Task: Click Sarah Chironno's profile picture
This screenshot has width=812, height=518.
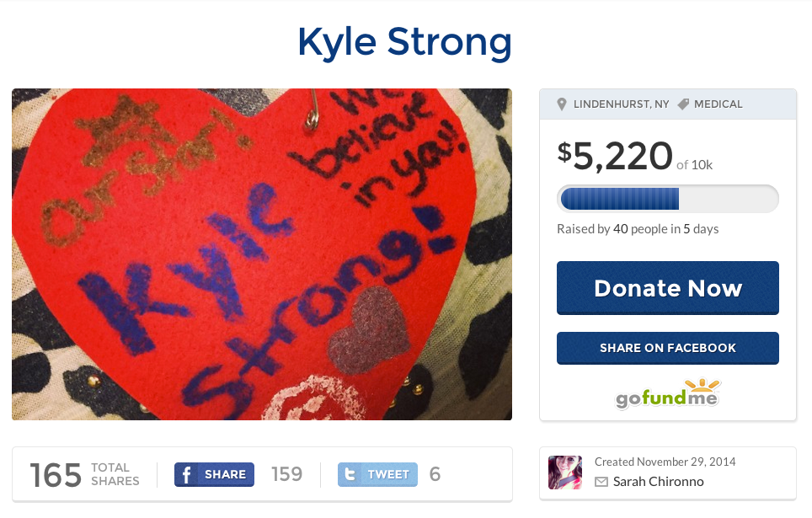Action: click(x=565, y=473)
